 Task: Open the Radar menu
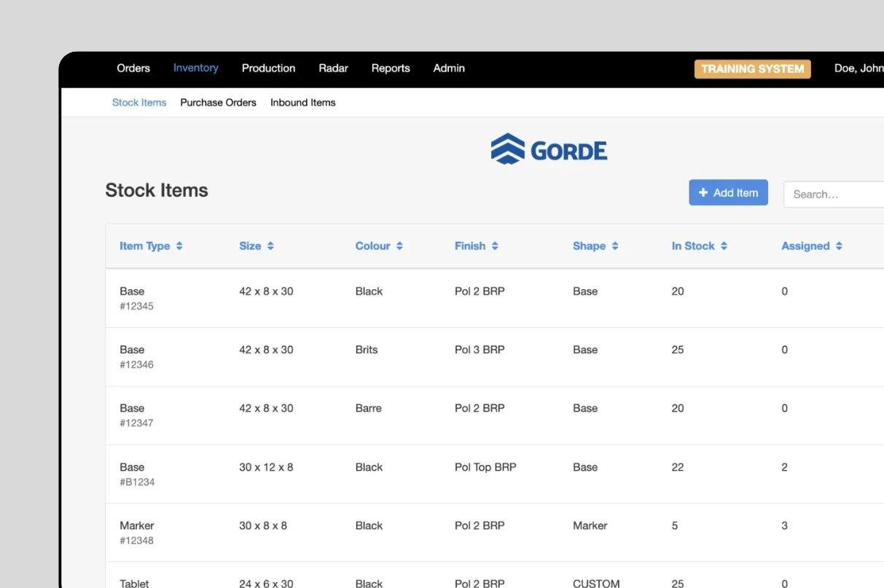(x=333, y=68)
